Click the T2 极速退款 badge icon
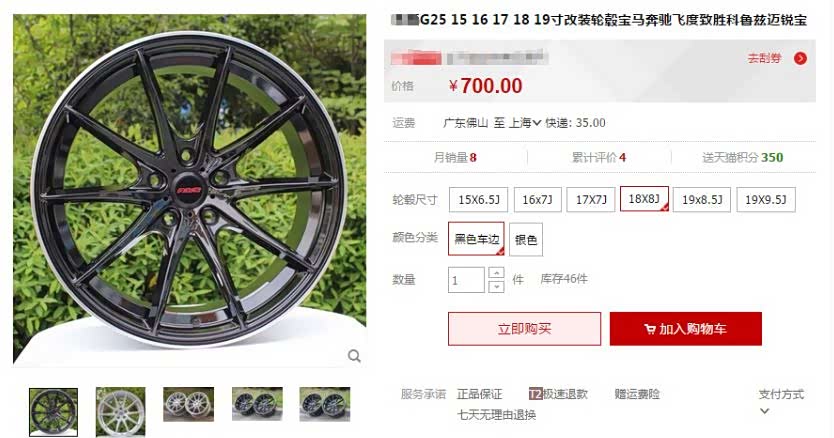Image resolution: width=834 pixels, height=438 pixels. (x=535, y=394)
